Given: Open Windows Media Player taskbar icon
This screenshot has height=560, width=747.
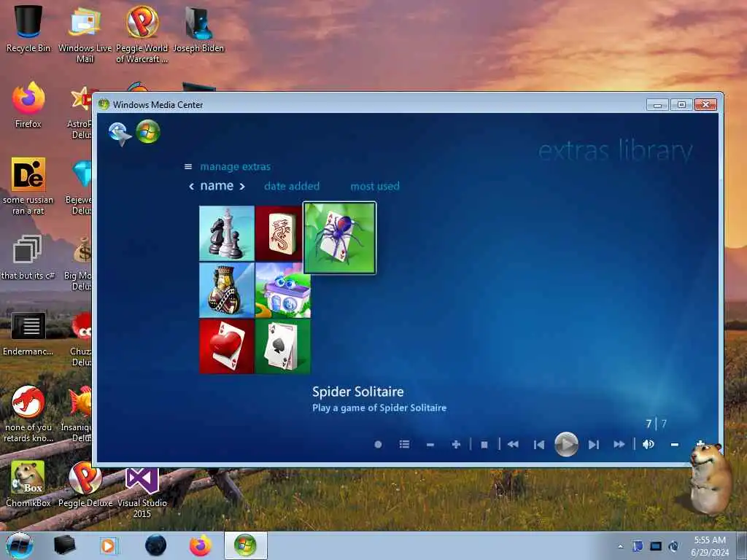Looking at the screenshot, I should [x=109, y=545].
